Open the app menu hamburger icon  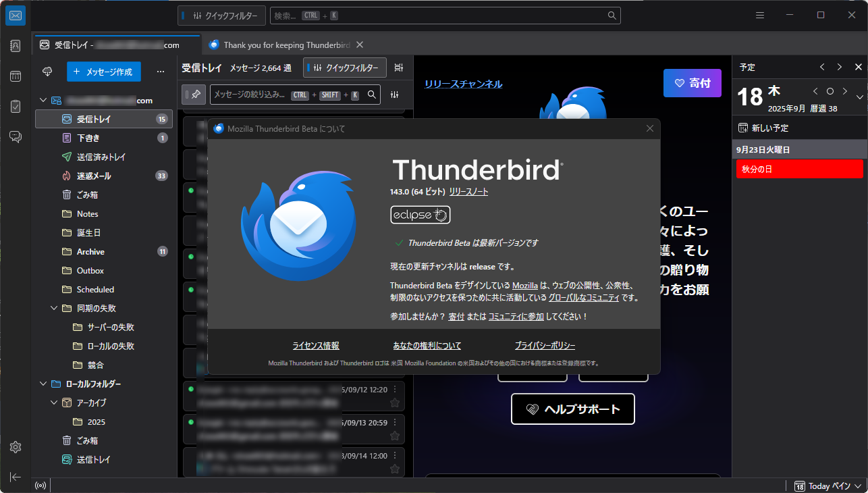tap(759, 14)
